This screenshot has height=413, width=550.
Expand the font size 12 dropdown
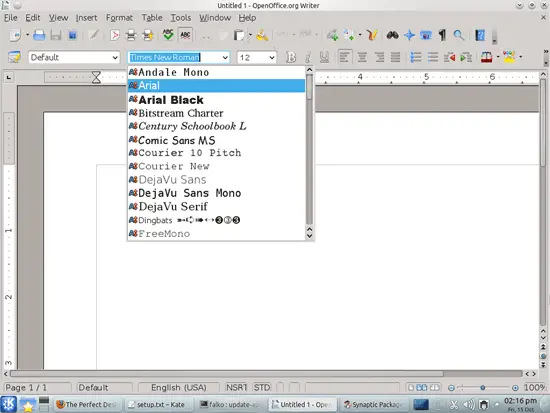[x=272, y=57]
